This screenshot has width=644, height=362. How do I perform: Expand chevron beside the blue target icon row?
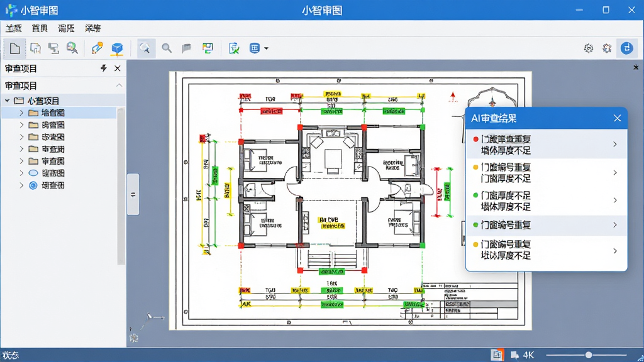pos(21,185)
